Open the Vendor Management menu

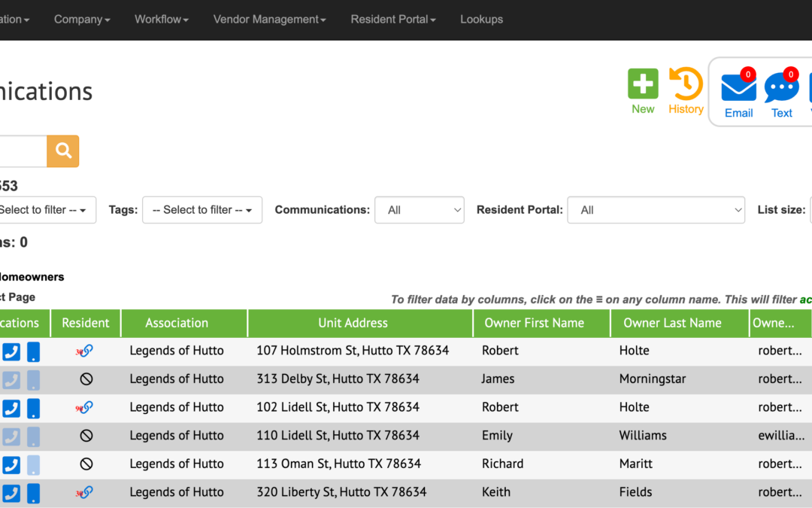(269, 20)
